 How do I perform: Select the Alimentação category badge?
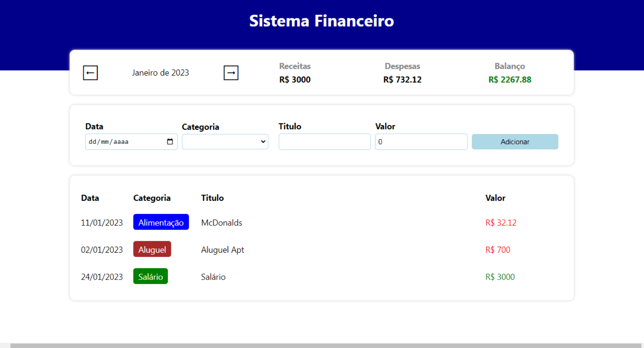161,222
